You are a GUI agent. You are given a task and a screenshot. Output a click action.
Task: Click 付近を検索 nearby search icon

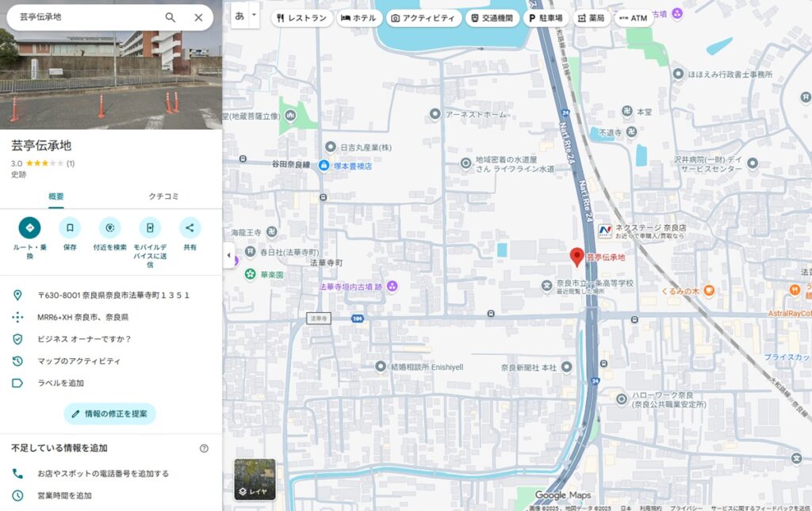[109, 228]
